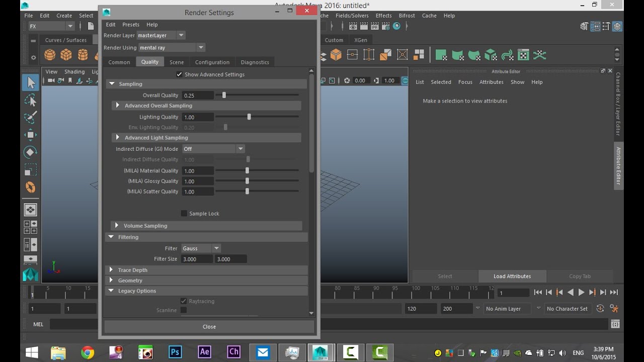
Task: Open the Bifrost menu in Maya
Action: click(407, 16)
